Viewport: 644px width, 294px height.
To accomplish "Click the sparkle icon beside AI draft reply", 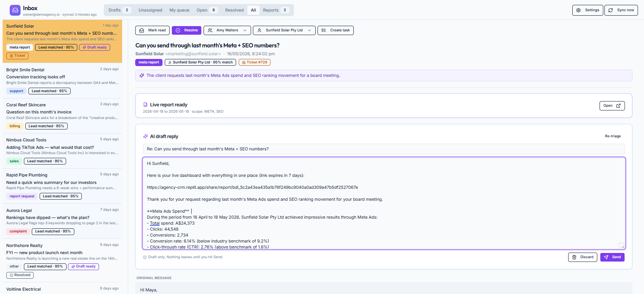I will tap(145, 137).
